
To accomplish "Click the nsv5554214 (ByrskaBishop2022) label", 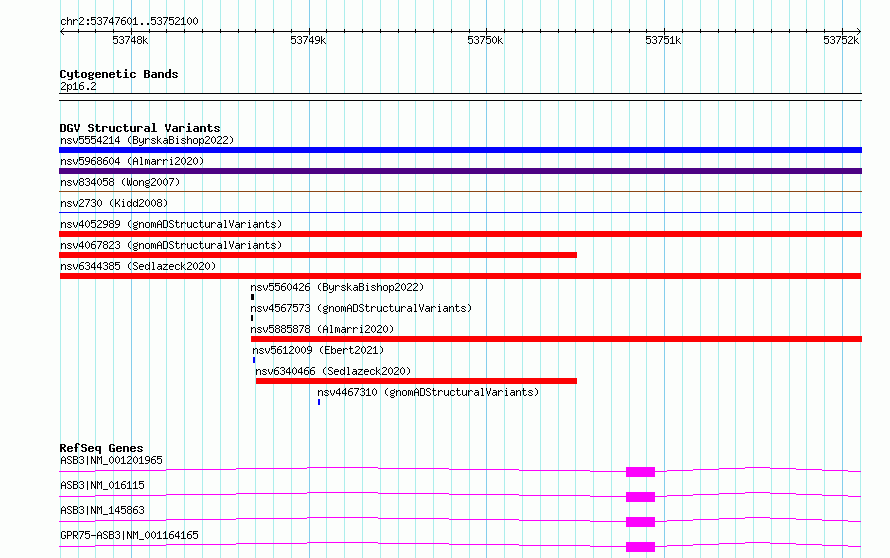I will pyautogui.click(x=147, y=140).
